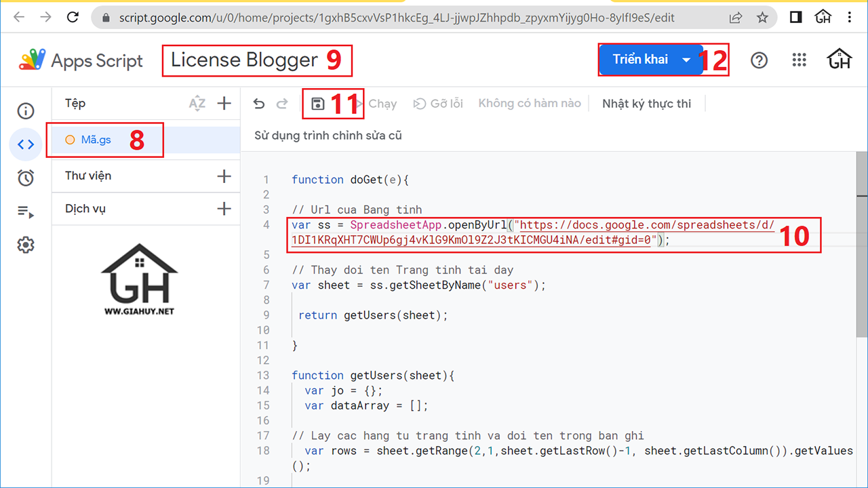
Task: Redo the last edit
Action: point(282,104)
